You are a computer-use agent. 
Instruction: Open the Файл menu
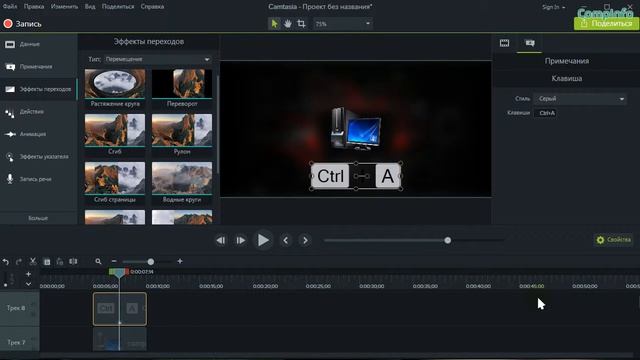10,7
